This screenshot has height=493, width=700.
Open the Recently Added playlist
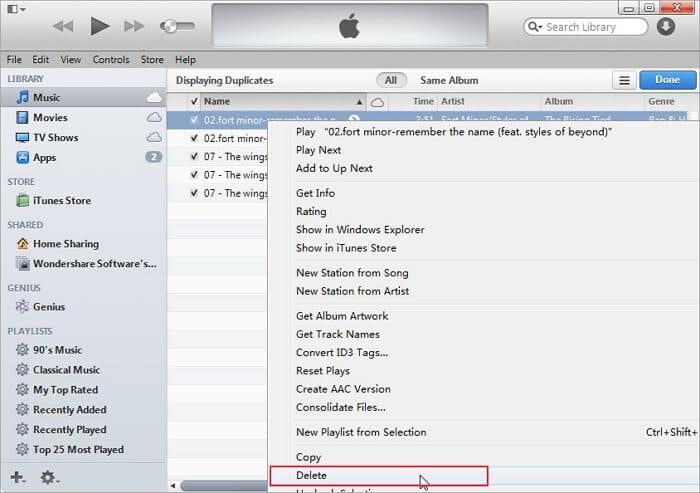click(x=83, y=409)
